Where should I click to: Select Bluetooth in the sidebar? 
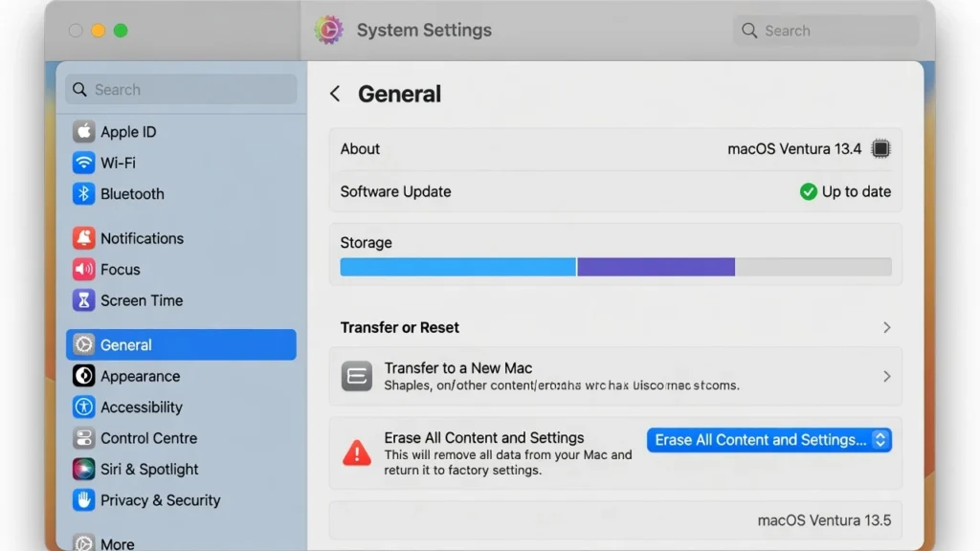(181, 193)
